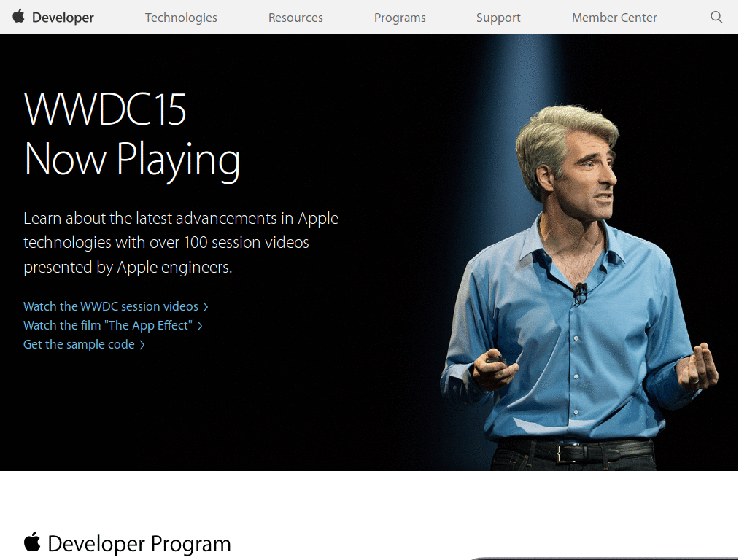Open the Technologies menu

tap(181, 17)
